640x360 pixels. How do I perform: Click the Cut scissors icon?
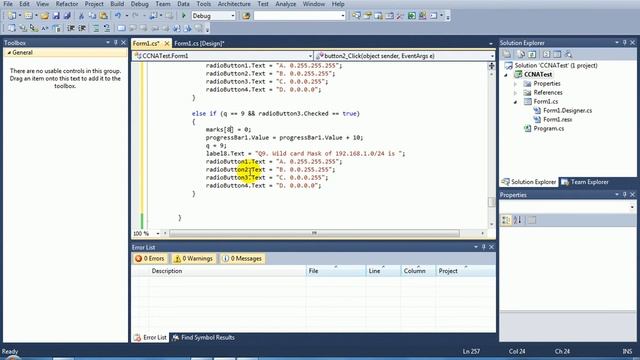click(81, 16)
